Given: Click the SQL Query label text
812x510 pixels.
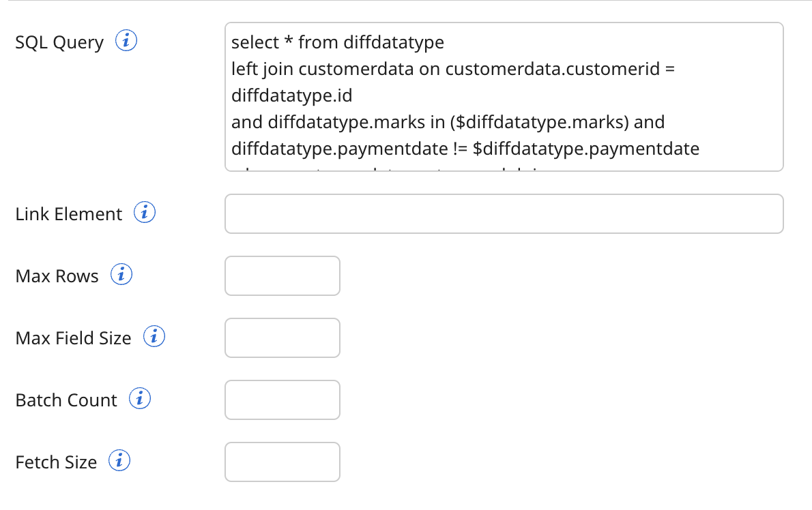Looking at the screenshot, I should click(x=59, y=42).
